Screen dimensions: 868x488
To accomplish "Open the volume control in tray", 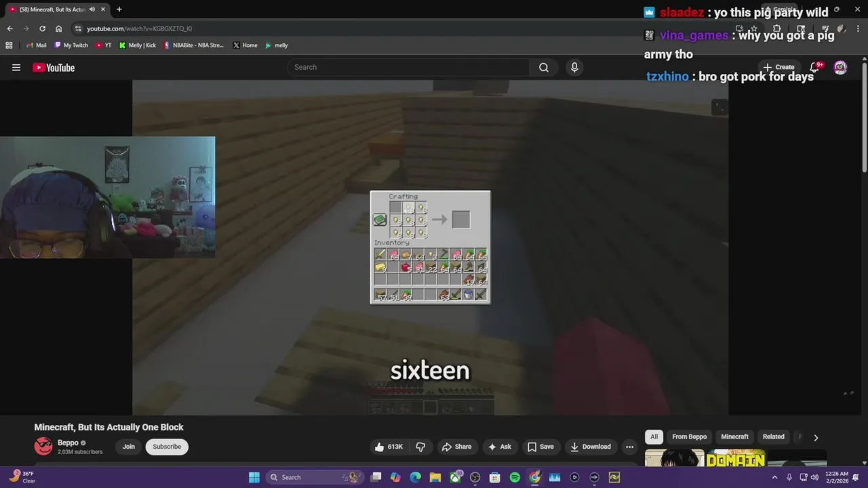I will tap(814, 477).
